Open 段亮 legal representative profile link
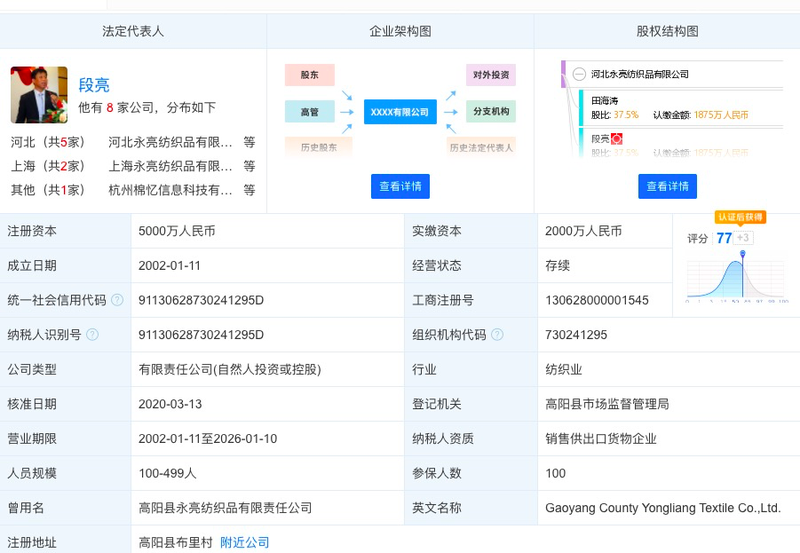 [x=94, y=85]
